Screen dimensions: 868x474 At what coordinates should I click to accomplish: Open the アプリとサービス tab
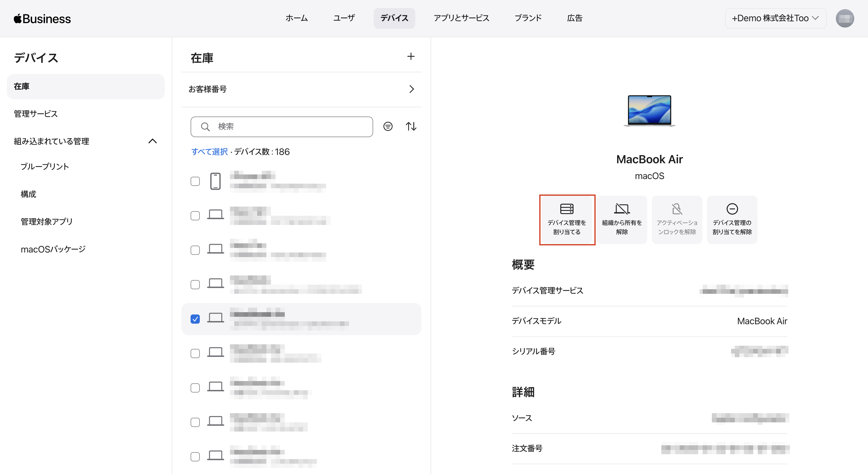461,18
